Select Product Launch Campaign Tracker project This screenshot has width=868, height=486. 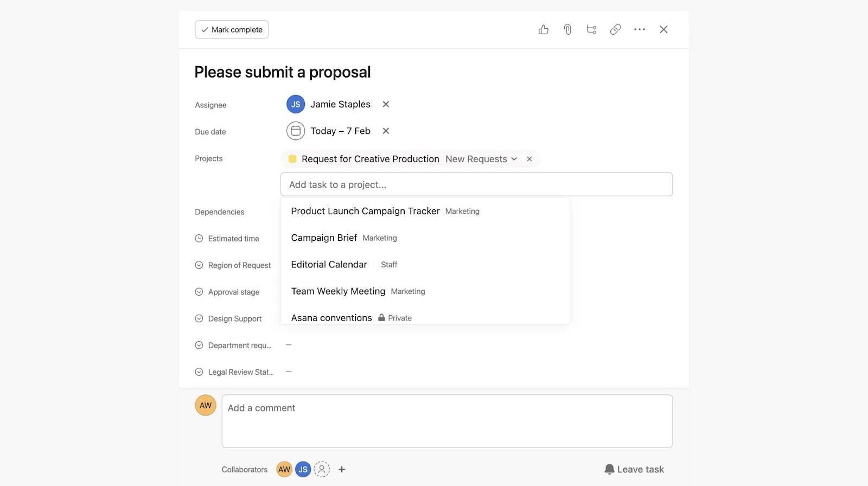[365, 211]
